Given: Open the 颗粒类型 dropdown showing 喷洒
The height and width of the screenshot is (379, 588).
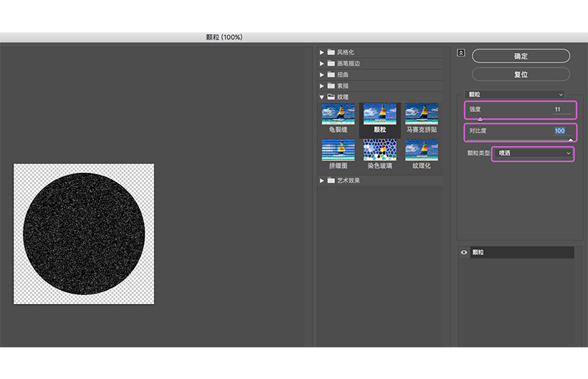Looking at the screenshot, I should tap(533, 153).
